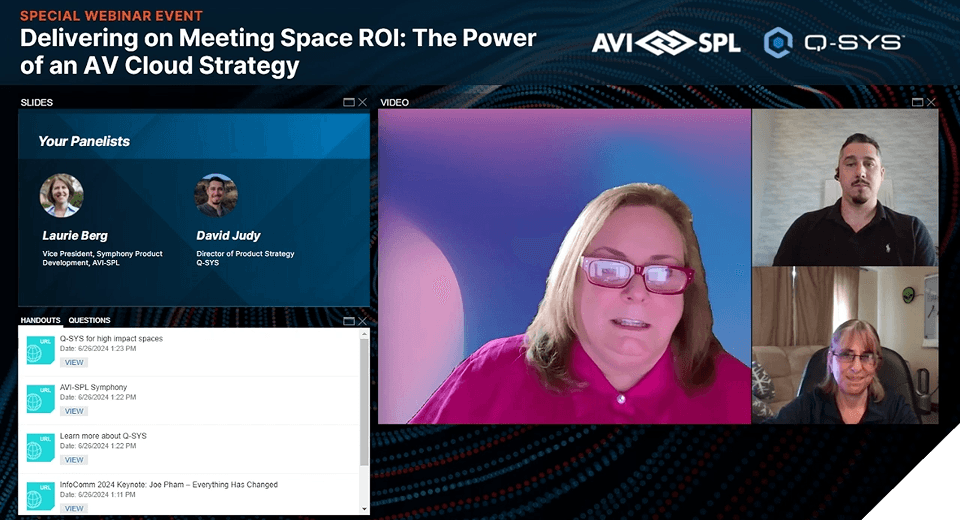Click Laurie Berg's panelist photo
This screenshot has width=960, height=520.
click(x=61, y=195)
